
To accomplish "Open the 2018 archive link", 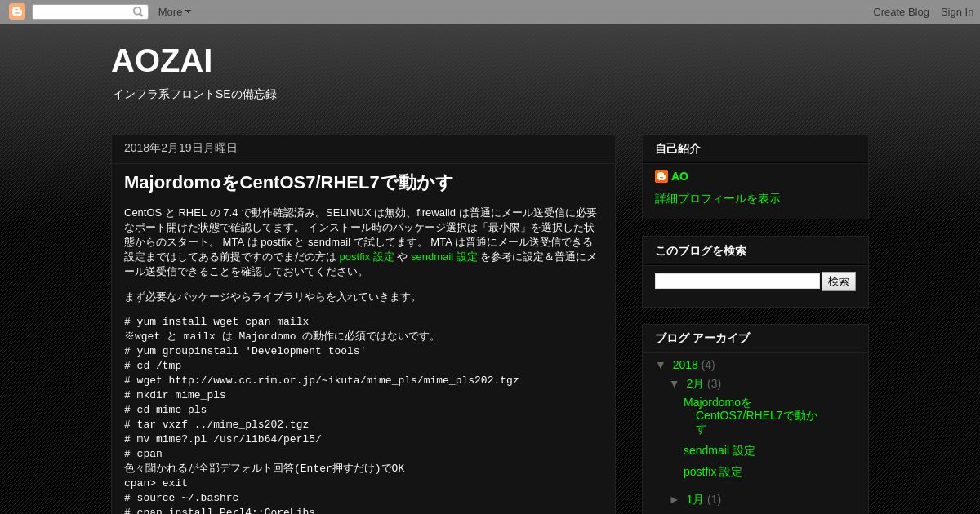I will pyautogui.click(x=685, y=365).
